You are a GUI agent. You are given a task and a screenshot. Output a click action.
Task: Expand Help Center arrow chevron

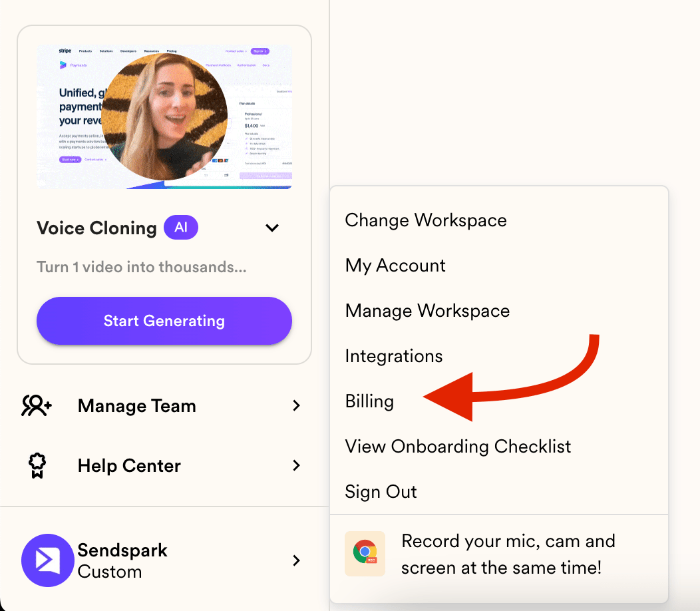[296, 465]
